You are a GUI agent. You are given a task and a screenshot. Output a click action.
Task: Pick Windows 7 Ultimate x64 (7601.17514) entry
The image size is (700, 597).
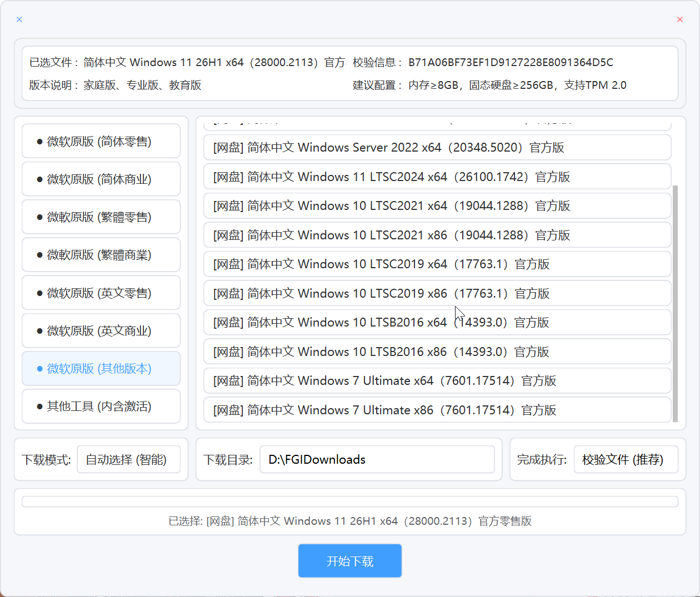437,380
